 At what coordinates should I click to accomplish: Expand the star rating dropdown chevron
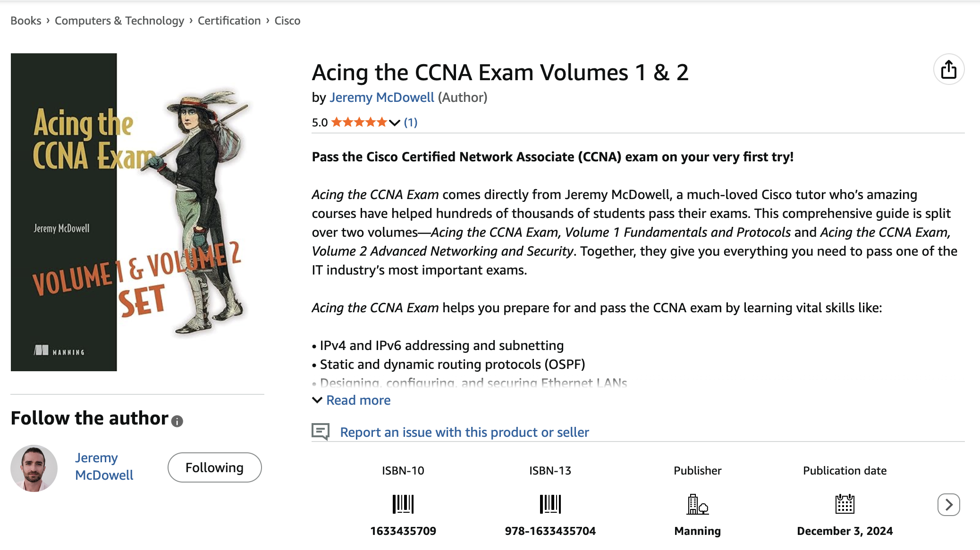395,123
